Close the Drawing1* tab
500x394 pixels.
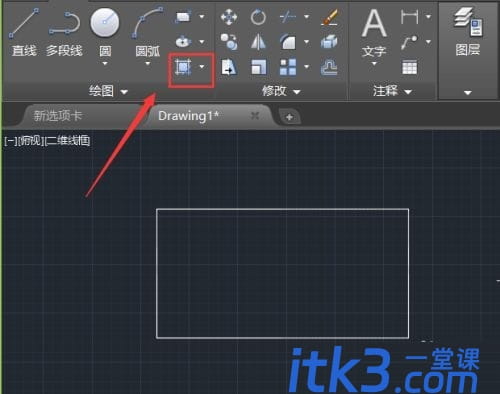pyautogui.click(x=255, y=116)
